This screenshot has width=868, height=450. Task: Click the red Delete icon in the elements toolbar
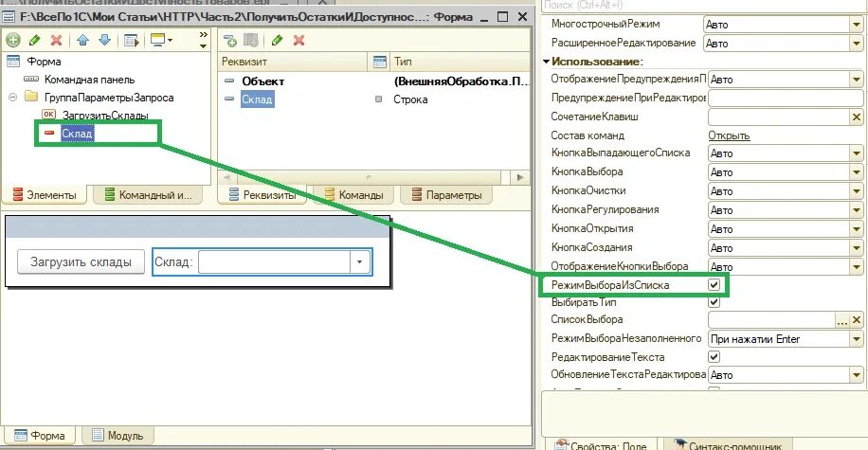(x=56, y=40)
